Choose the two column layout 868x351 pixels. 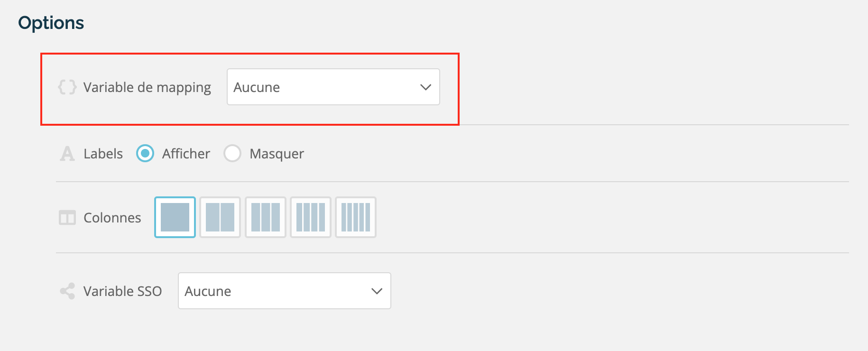coord(220,217)
